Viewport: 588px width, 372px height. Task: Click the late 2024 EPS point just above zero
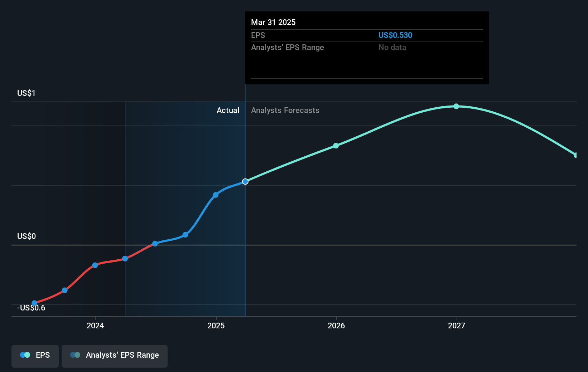(185, 235)
